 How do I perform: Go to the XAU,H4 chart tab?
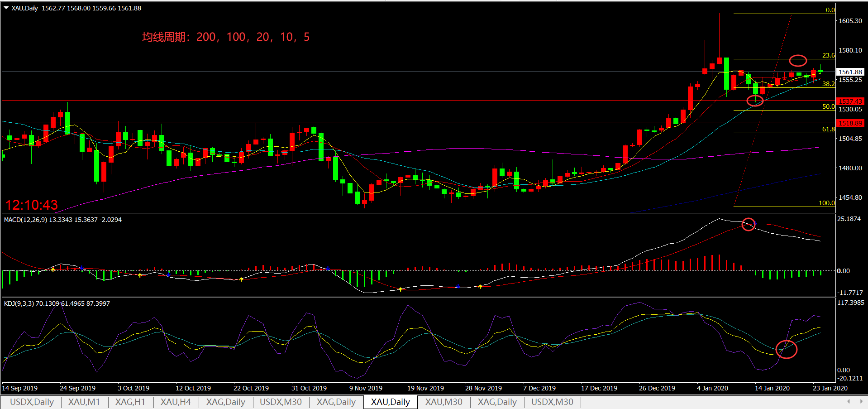point(176,402)
